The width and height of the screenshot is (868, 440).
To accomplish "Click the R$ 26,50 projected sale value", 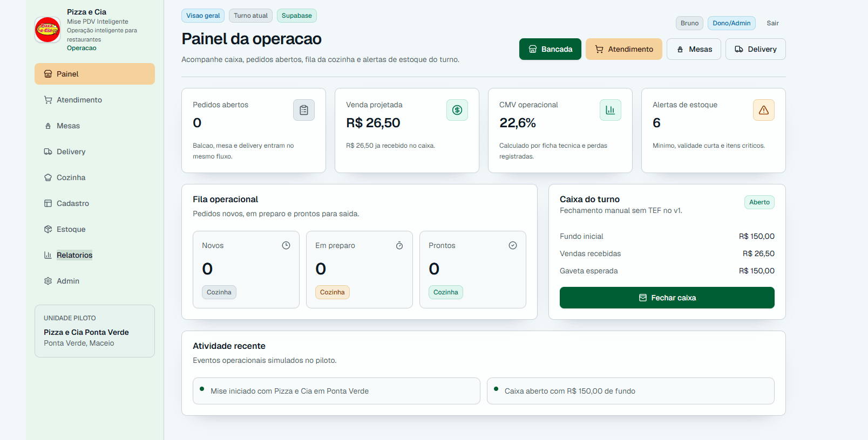I will coord(373,123).
